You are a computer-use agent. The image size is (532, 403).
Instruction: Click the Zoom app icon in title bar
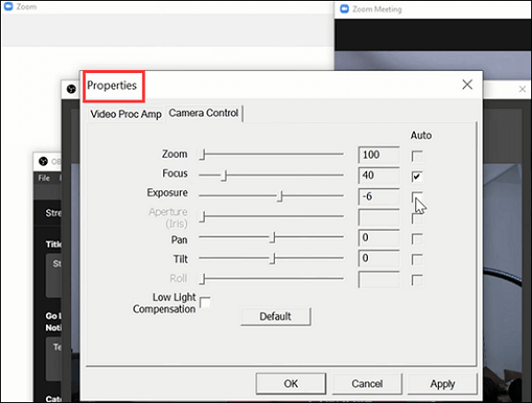click(x=8, y=5)
